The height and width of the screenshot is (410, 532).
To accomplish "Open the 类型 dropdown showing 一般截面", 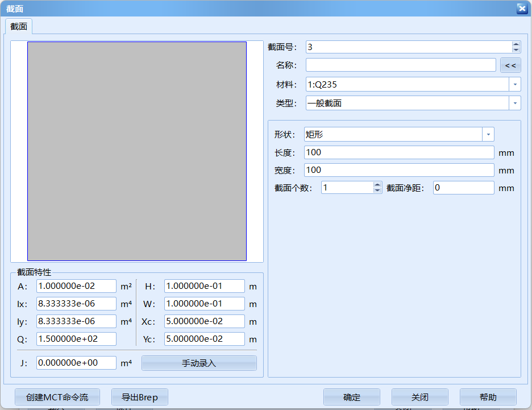I will pos(514,103).
